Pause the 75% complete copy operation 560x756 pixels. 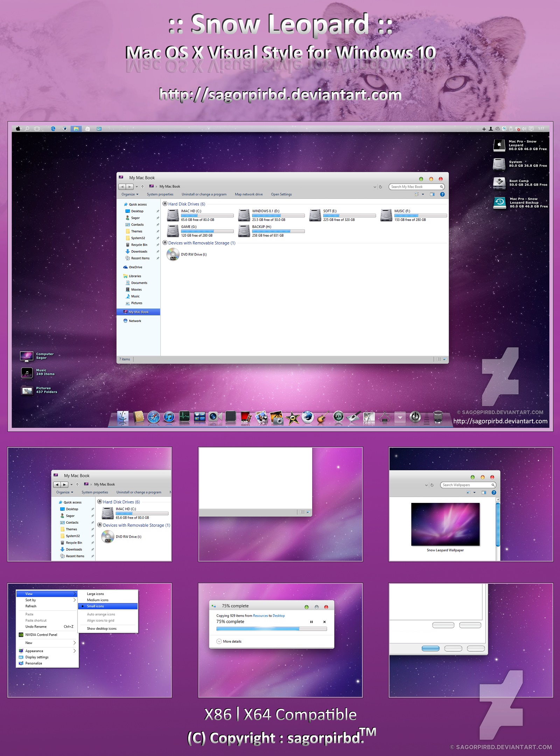(x=311, y=622)
